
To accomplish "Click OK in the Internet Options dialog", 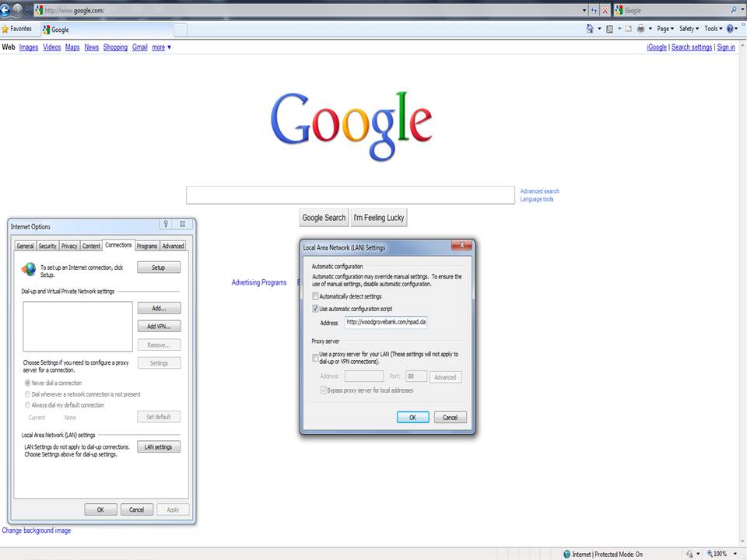I will [100, 509].
